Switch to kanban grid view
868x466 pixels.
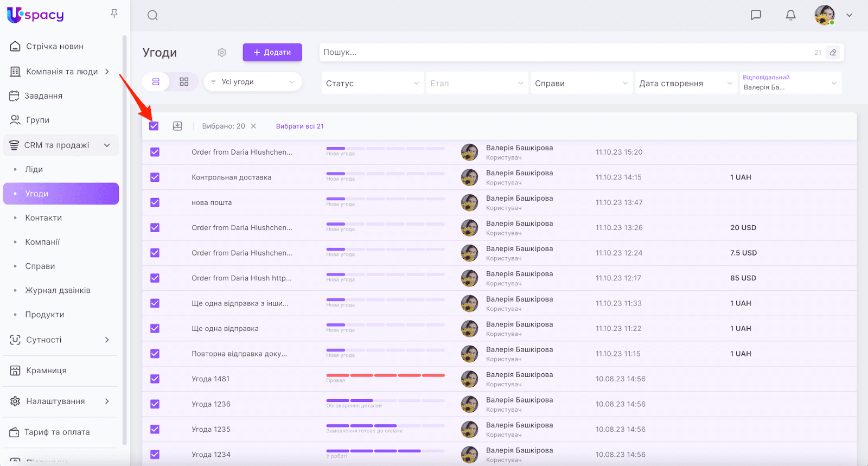(184, 82)
